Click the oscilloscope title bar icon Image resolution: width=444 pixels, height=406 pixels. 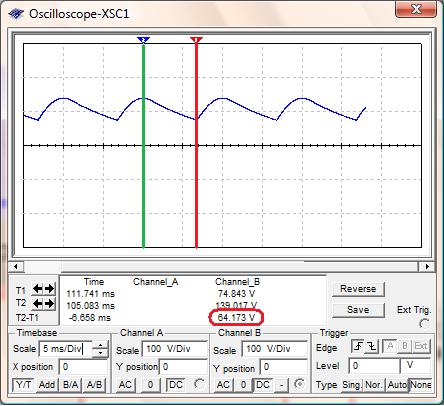coord(16,14)
